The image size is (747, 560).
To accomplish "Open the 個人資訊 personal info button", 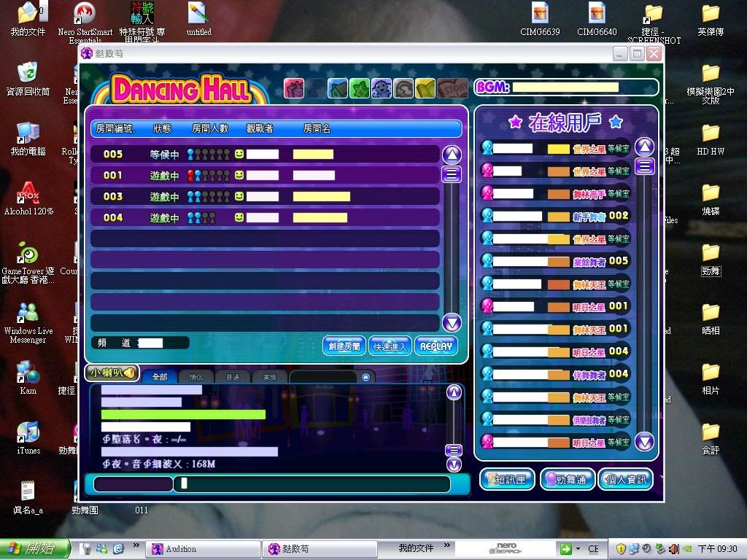I will (x=625, y=479).
